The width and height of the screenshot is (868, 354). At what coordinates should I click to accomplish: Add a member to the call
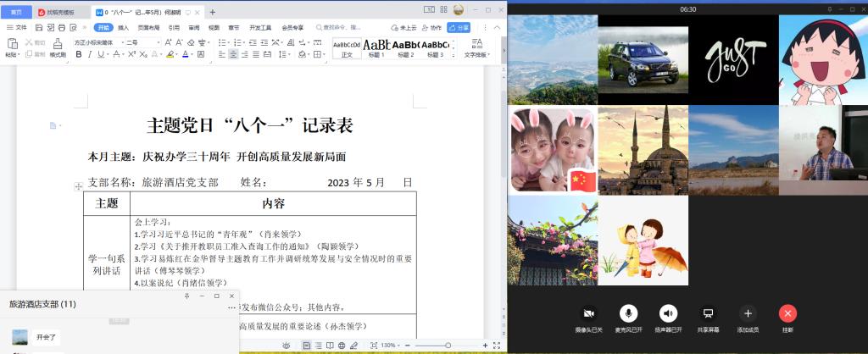(x=747, y=314)
